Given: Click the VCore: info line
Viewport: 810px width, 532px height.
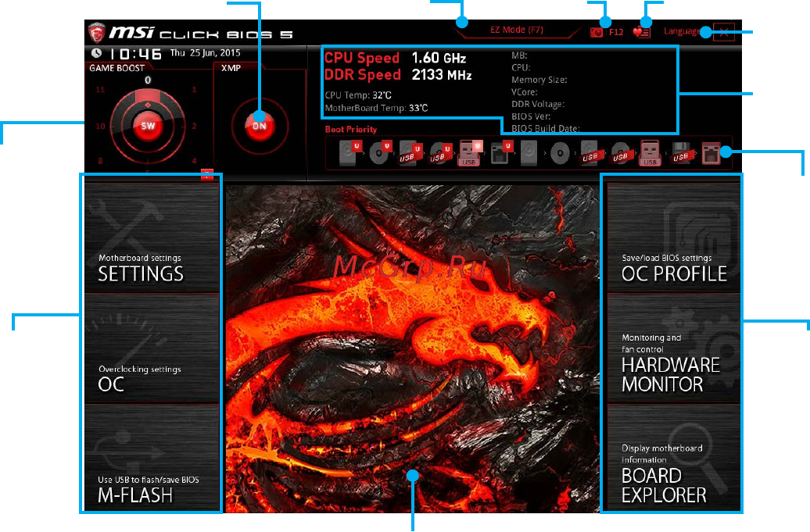Looking at the screenshot, I should pyautogui.click(x=525, y=92).
